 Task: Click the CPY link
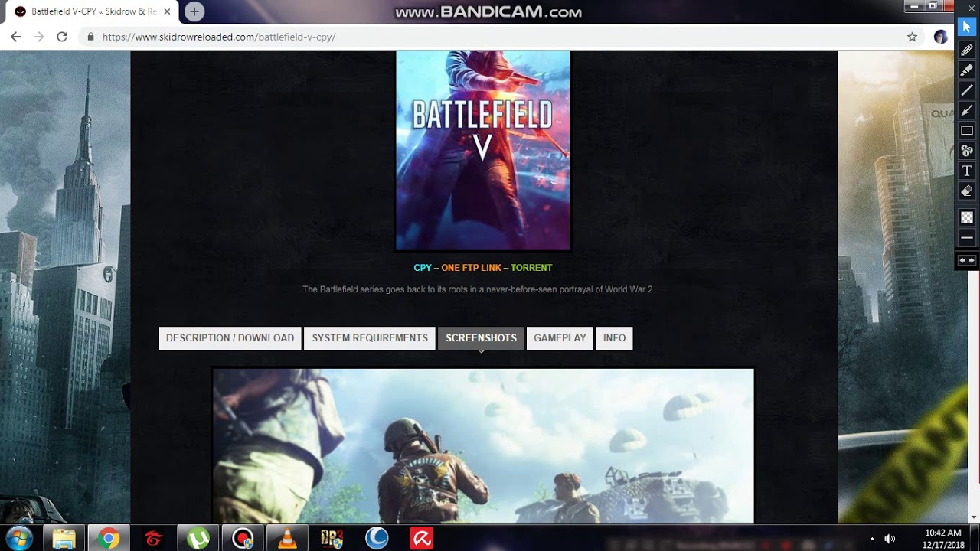(x=423, y=268)
